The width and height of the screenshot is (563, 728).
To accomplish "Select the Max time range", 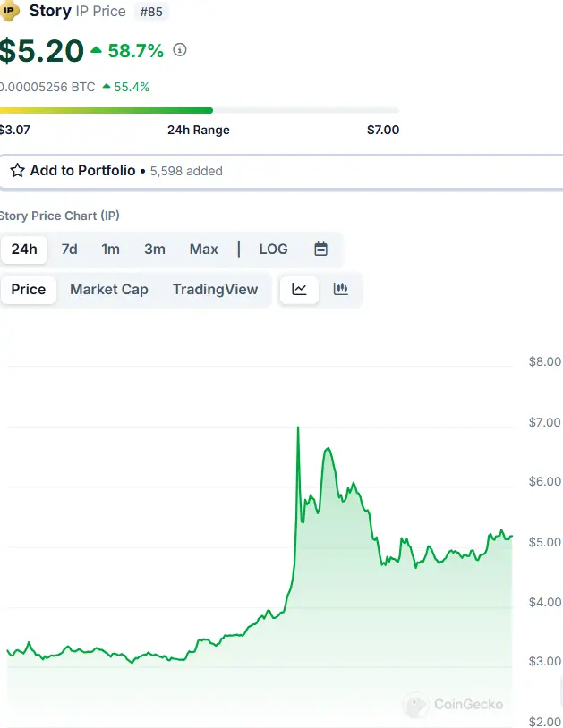I will [203, 249].
